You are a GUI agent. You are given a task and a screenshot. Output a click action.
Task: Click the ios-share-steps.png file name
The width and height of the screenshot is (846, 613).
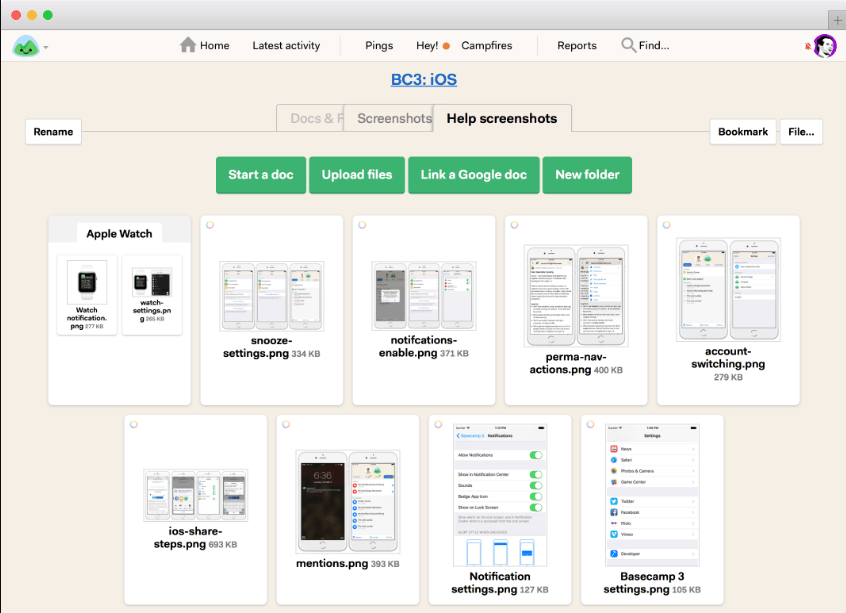[187, 537]
